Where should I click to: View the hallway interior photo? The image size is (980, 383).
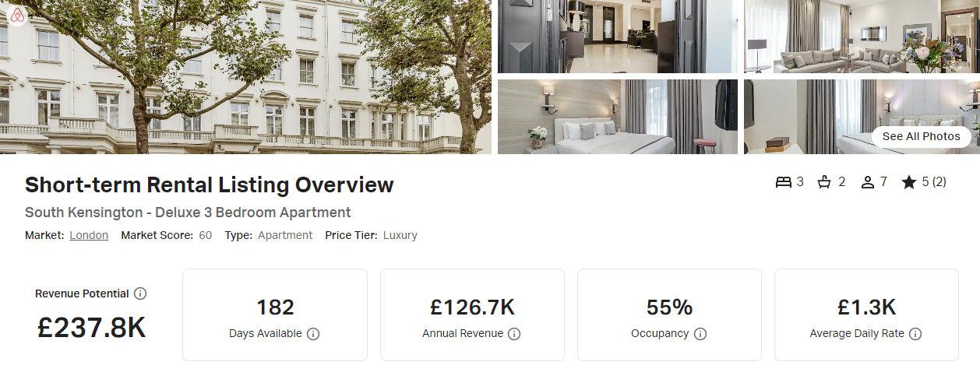[x=618, y=37]
